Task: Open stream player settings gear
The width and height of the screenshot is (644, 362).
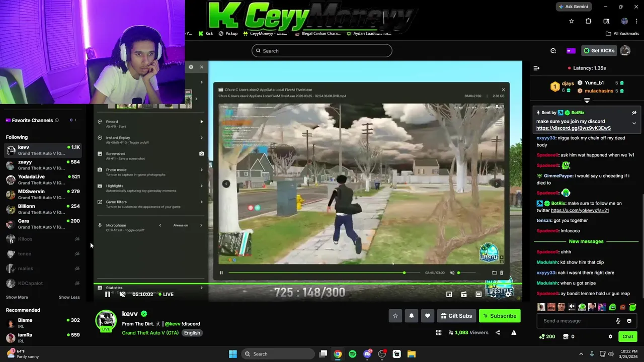Action: (x=508, y=294)
